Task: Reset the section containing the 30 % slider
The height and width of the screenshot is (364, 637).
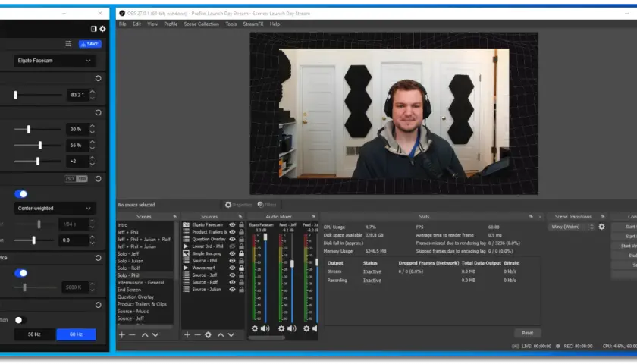Action: click(98, 112)
